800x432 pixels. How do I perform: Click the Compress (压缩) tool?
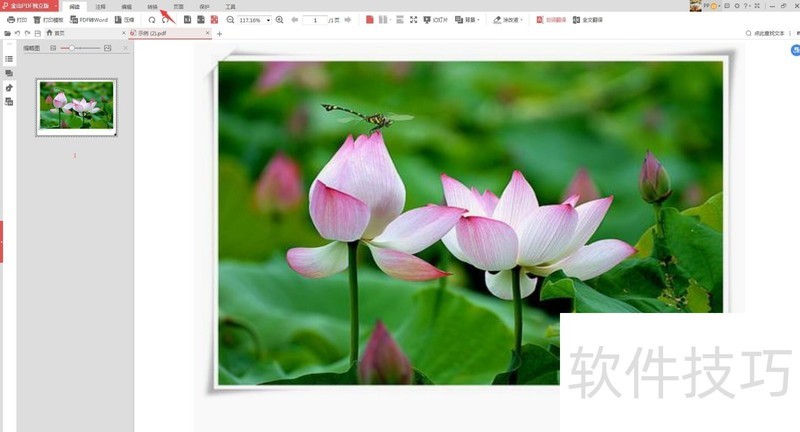[124, 20]
